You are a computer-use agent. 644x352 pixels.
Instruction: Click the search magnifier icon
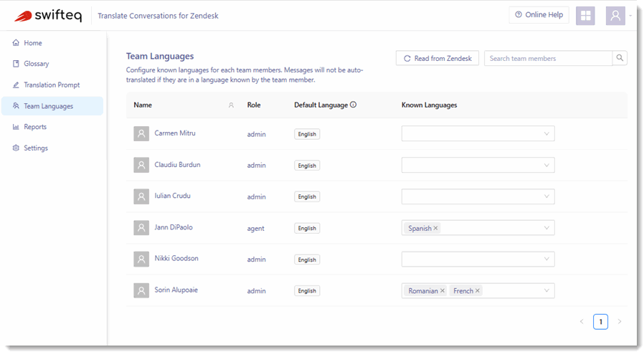coord(620,58)
